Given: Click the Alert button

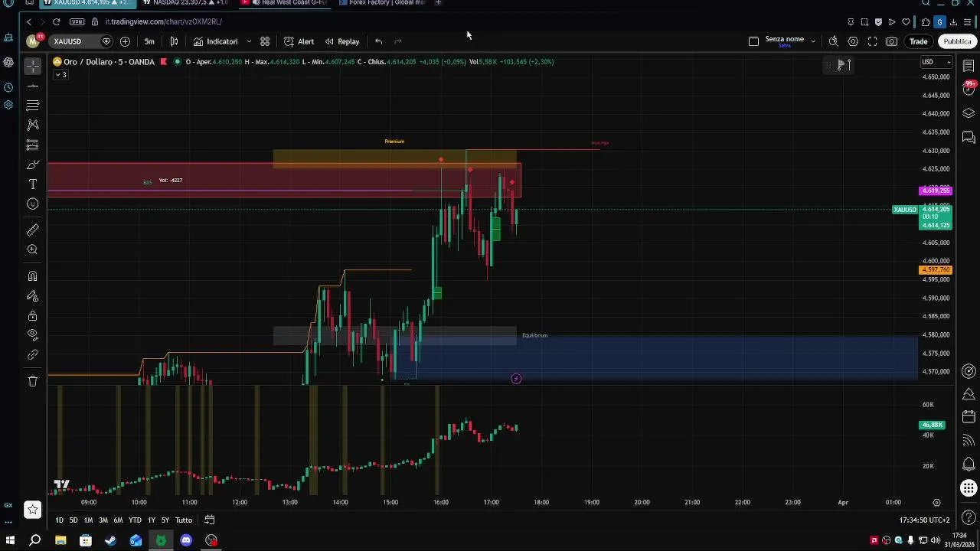Looking at the screenshot, I should 299,41.
